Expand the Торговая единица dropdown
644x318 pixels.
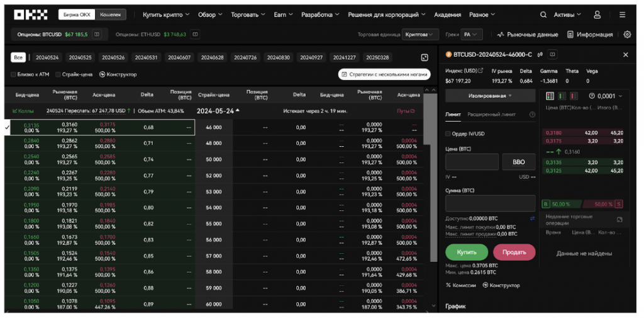[x=417, y=35]
